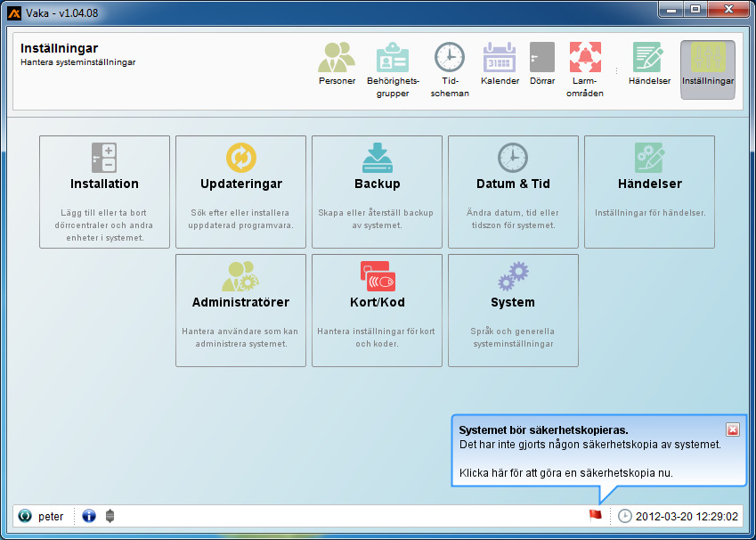Click 'Hantera systeminställningar' subtitle

click(78, 62)
